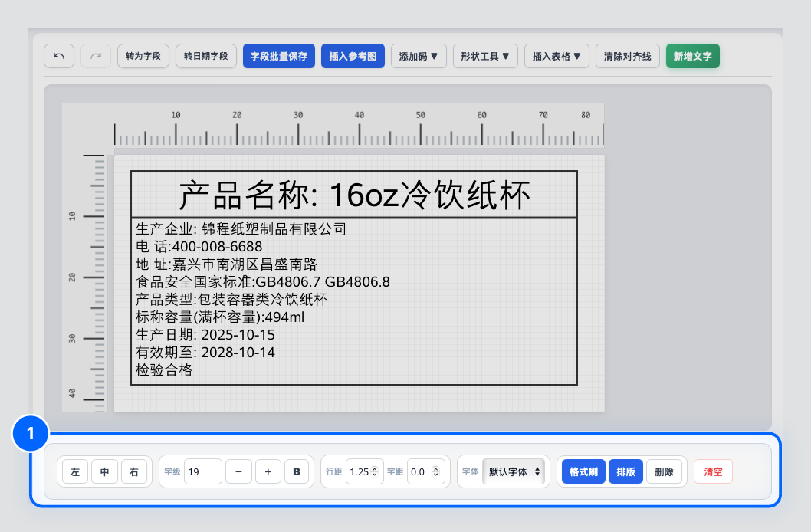Click 新增文字 to add new text
The width and height of the screenshot is (811, 532).
pyautogui.click(x=692, y=55)
